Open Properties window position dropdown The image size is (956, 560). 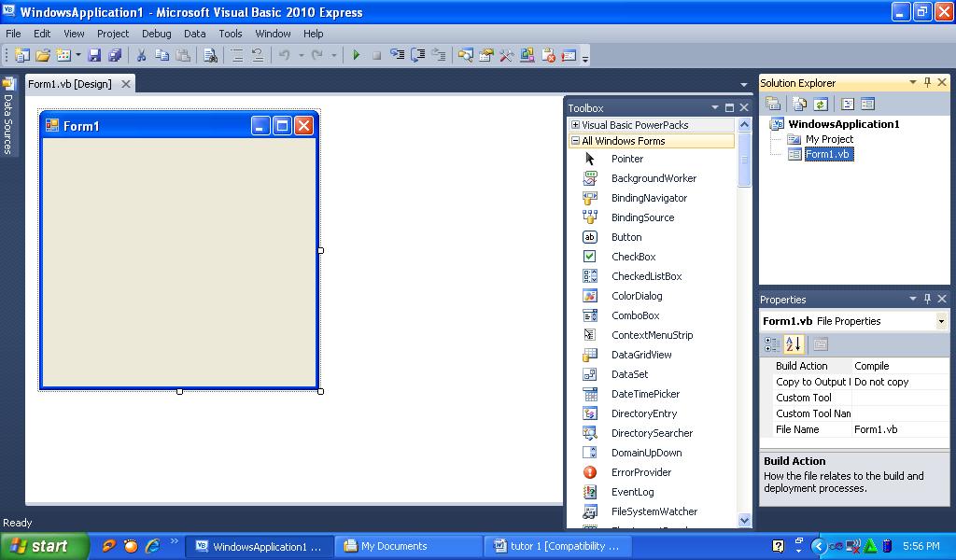point(913,298)
